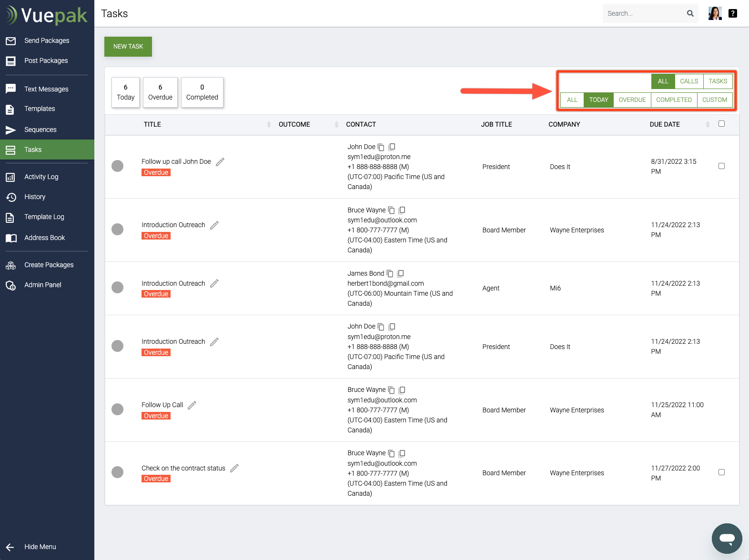Click the 6 Overdue summary card
The image size is (749, 560).
(160, 92)
